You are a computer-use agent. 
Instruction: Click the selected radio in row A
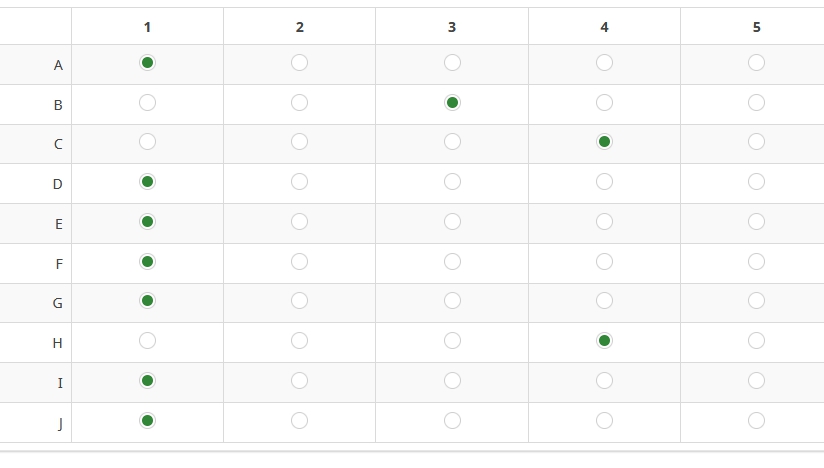(147, 63)
